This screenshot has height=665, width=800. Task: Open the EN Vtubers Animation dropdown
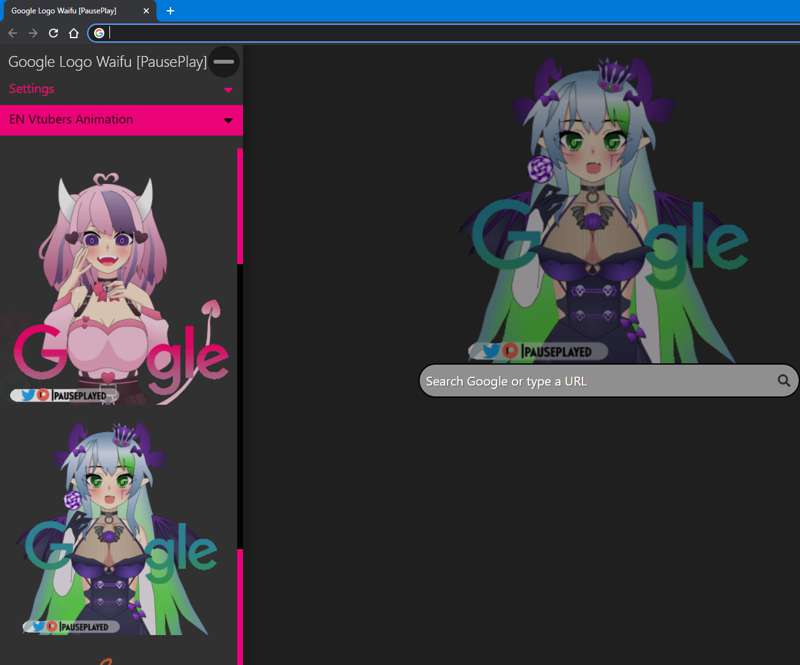(228, 120)
